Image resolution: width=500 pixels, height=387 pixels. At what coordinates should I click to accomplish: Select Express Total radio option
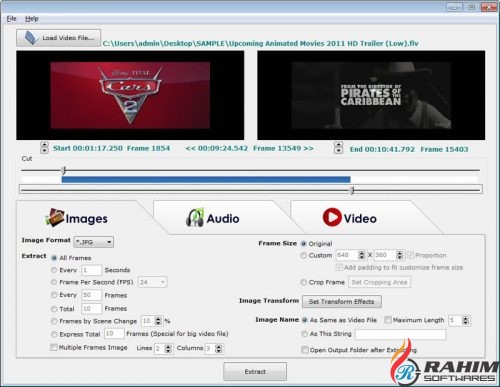(54, 334)
